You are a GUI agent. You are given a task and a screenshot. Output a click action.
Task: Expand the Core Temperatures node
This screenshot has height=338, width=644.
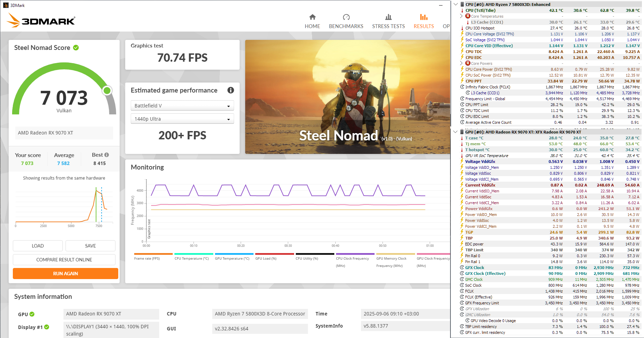(x=461, y=16)
